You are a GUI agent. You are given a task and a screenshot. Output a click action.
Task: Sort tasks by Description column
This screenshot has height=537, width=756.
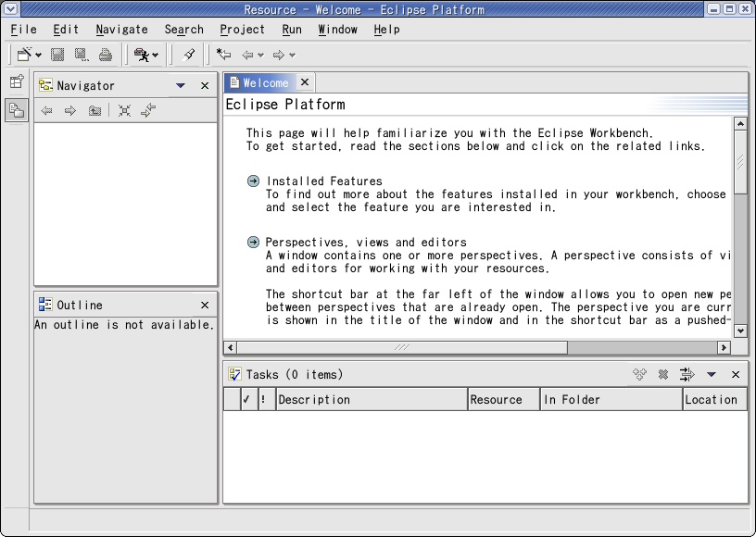point(372,399)
